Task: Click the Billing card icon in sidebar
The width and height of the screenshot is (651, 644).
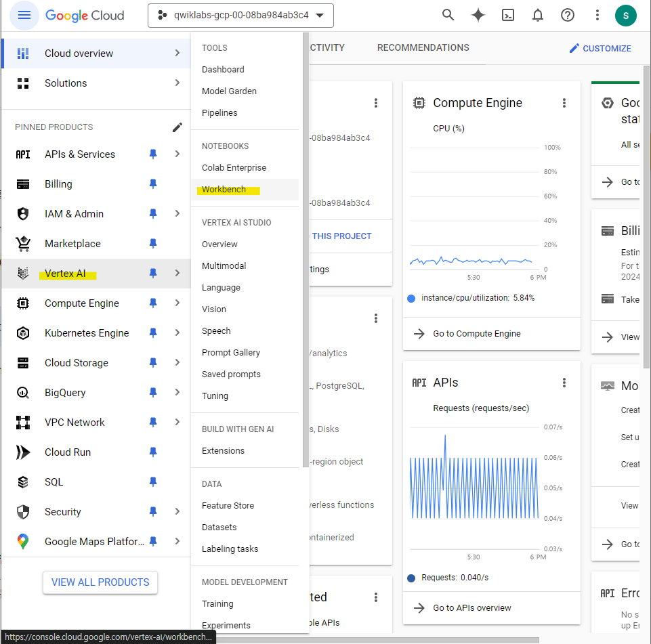Action: tap(23, 184)
